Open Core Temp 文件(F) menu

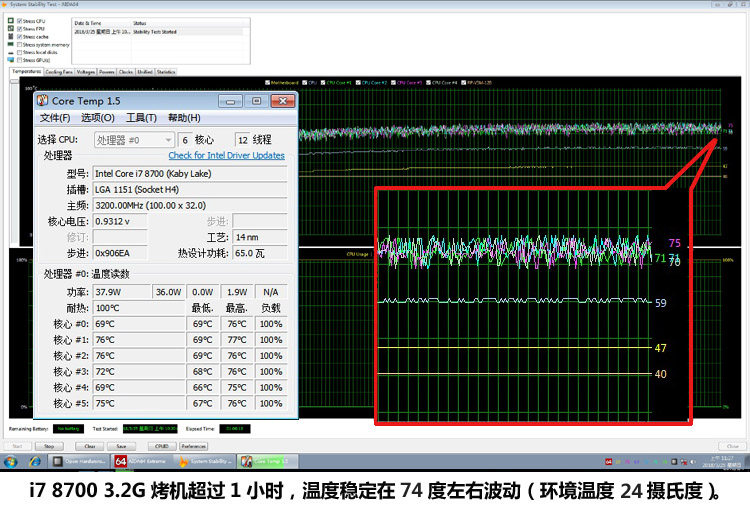pos(55,118)
